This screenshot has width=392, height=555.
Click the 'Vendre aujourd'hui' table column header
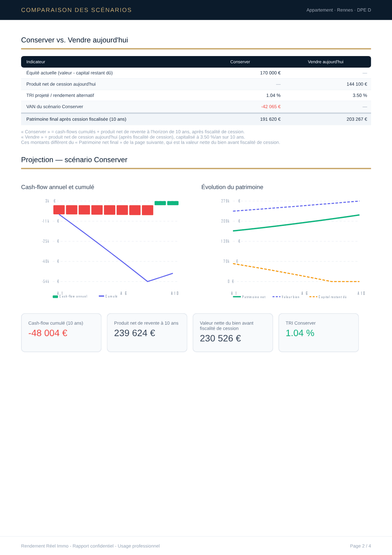(x=325, y=62)
